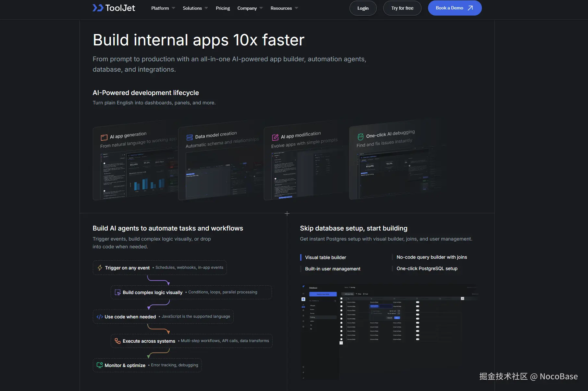Go to the Pricing page
This screenshot has width=588, height=391.
pyautogui.click(x=223, y=8)
